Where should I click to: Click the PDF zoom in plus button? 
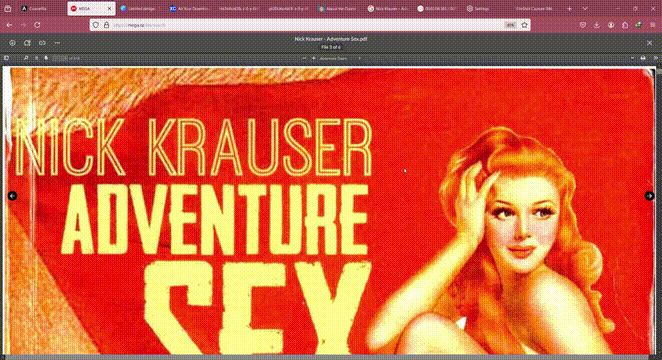point(313,58)
